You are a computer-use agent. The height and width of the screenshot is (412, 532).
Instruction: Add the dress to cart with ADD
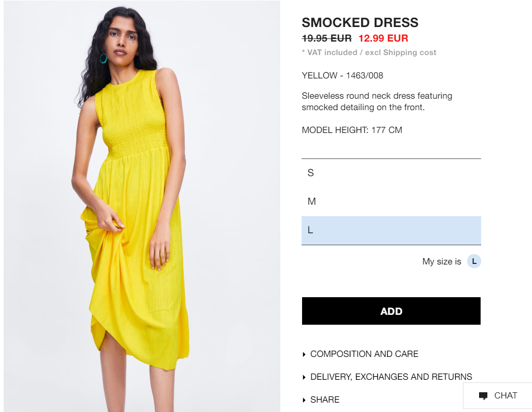(391, 311)
